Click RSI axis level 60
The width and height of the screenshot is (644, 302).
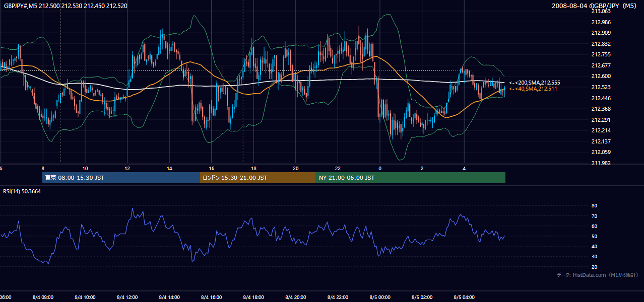click(594, 226)
